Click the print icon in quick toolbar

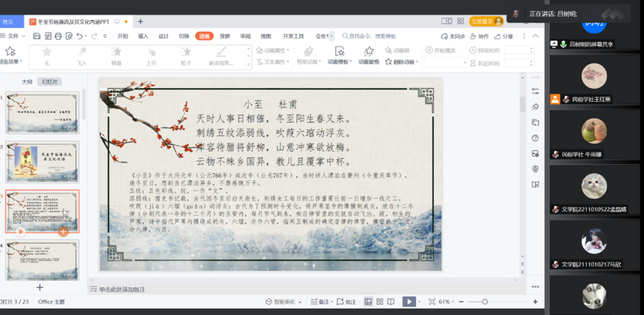coord(58,36)
